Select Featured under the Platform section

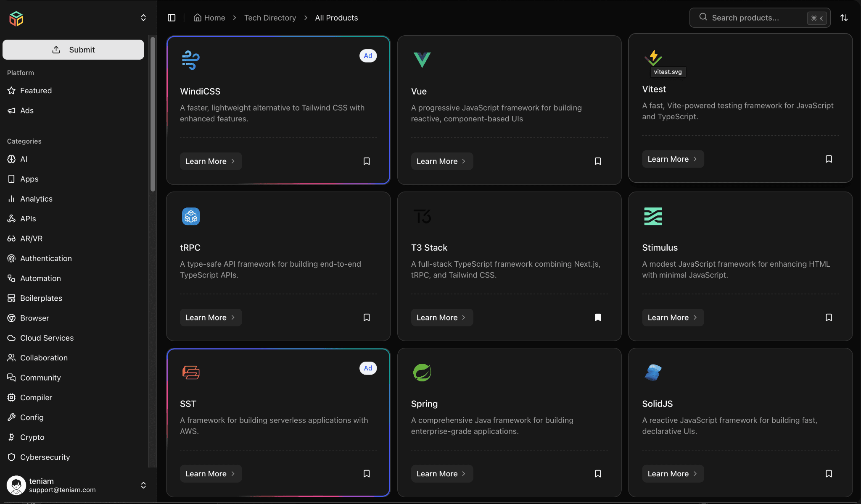pos(36,90)
